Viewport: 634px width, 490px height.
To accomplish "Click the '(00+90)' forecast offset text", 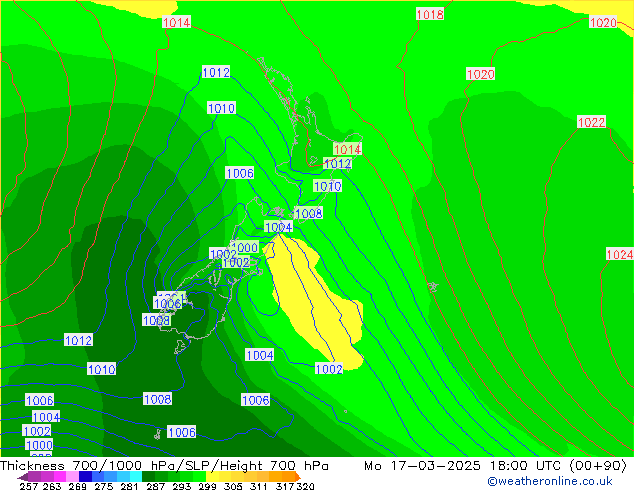I will click(x=598, y=466).
